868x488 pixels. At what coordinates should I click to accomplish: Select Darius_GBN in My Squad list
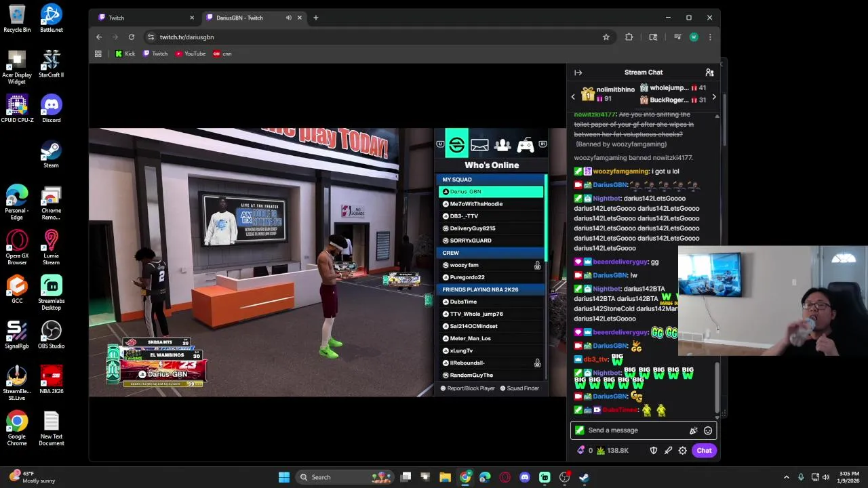tap(491, 192)
